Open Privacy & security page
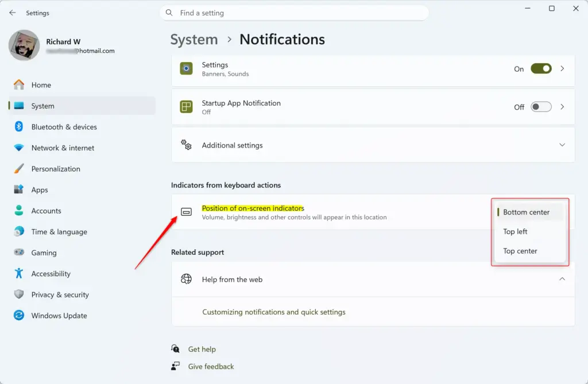The width and height of the screenshot is (588, 384). click(x=82, y=294)
